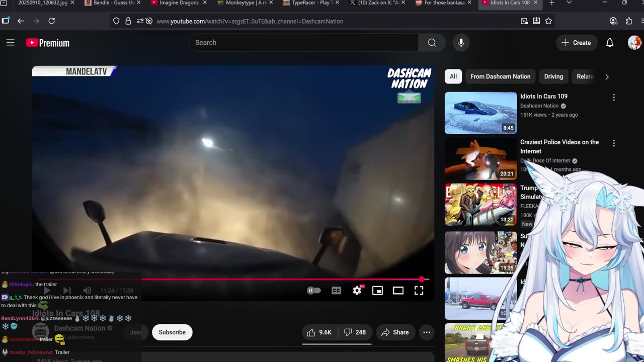Open the Dashcam Nation watermark in video
This screenshot has width=644, height=362.
coord(409,85)
